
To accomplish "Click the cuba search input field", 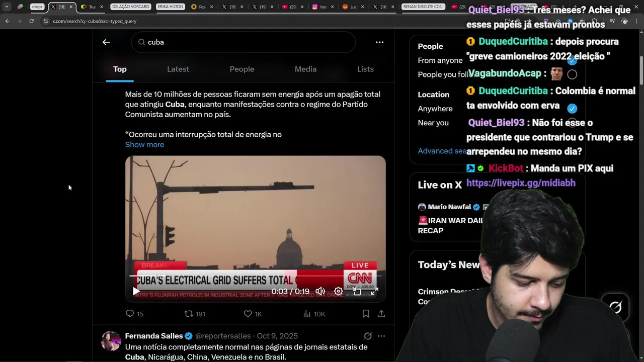I will pos(244,42).
